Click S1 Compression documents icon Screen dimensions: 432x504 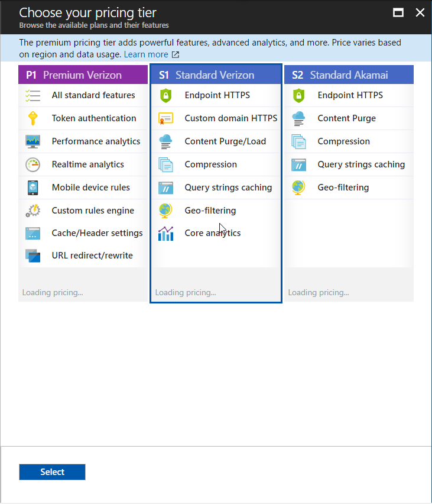click(165, 164)
